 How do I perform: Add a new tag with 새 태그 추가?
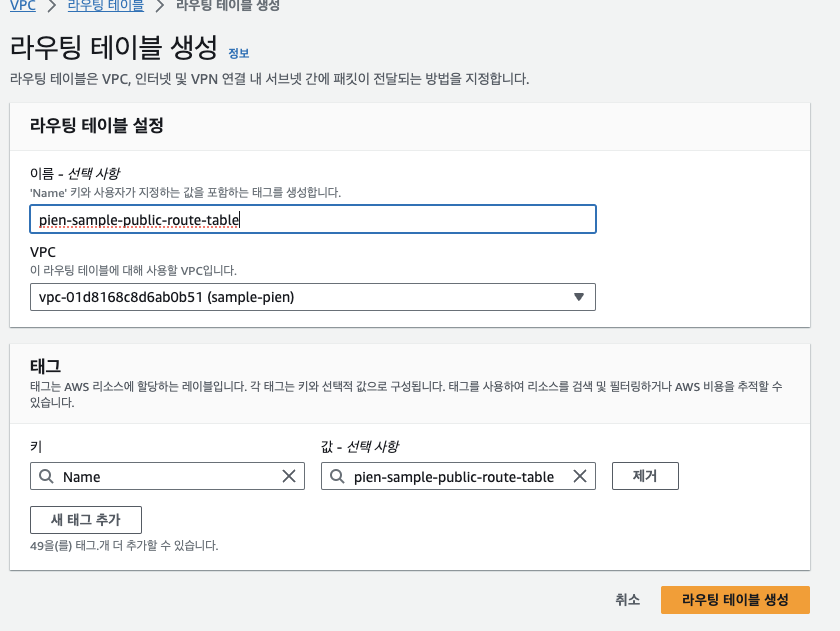[86, 520]
